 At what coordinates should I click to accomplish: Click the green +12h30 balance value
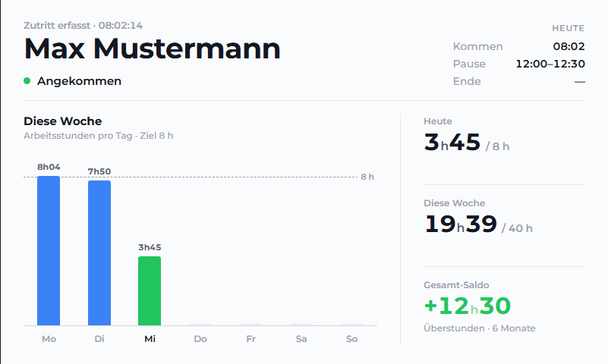pyautogui.click(x=468, y=306)
